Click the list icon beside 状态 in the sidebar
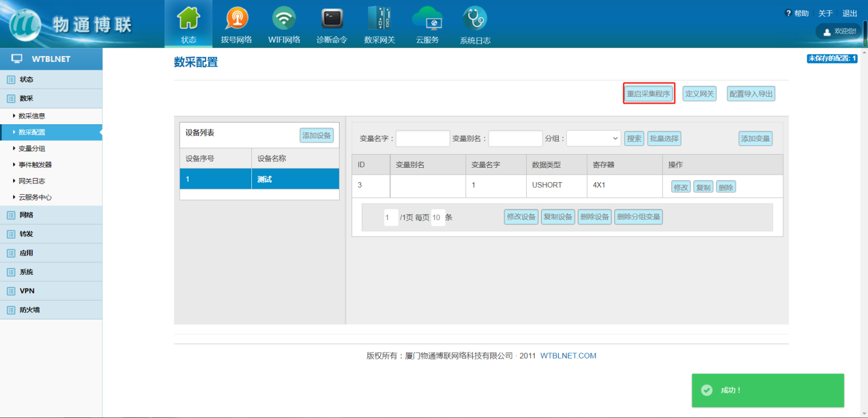This screenshot has height=418, width=868. [11, 80]
